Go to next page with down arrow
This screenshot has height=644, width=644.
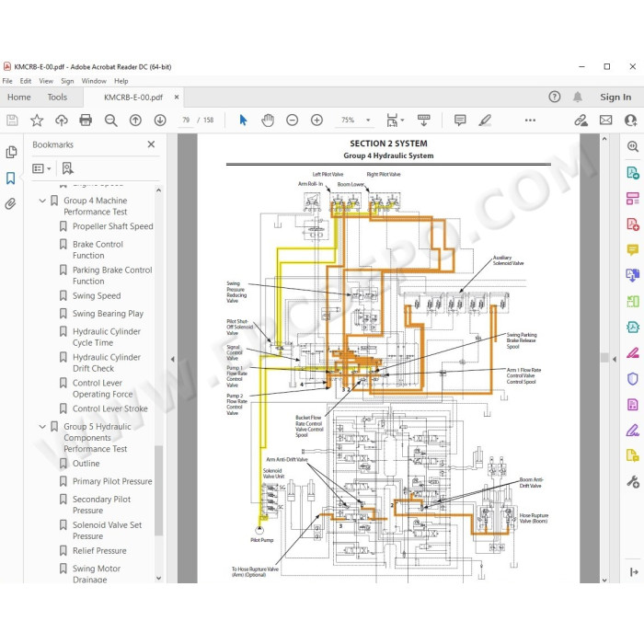[x=160, y=121]
